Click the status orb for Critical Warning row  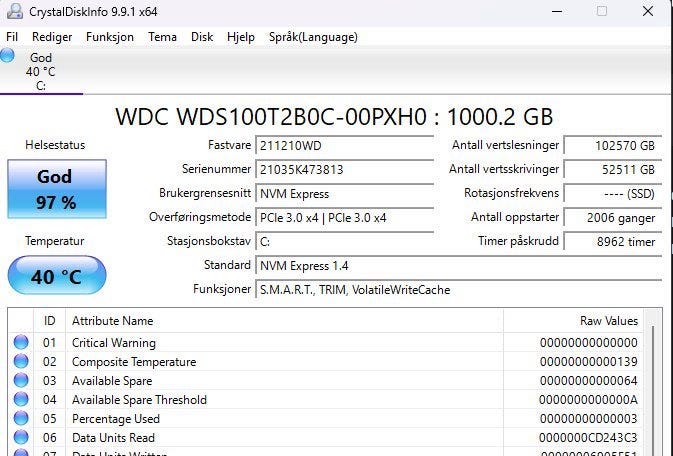21,342
